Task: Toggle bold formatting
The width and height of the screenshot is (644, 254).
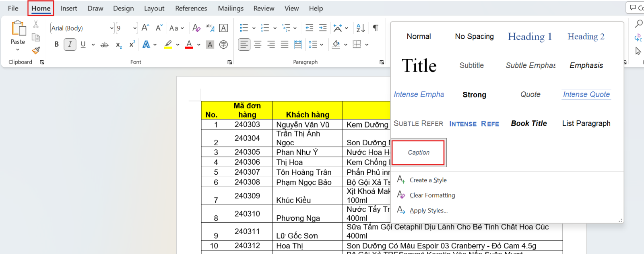Action: point(57,45)
